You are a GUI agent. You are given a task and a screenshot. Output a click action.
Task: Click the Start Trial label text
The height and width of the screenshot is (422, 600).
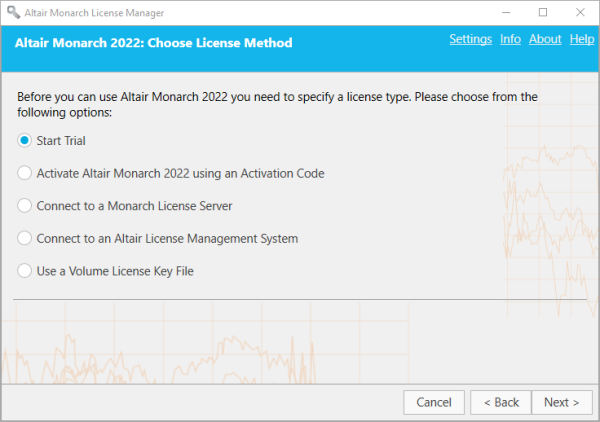61,141
